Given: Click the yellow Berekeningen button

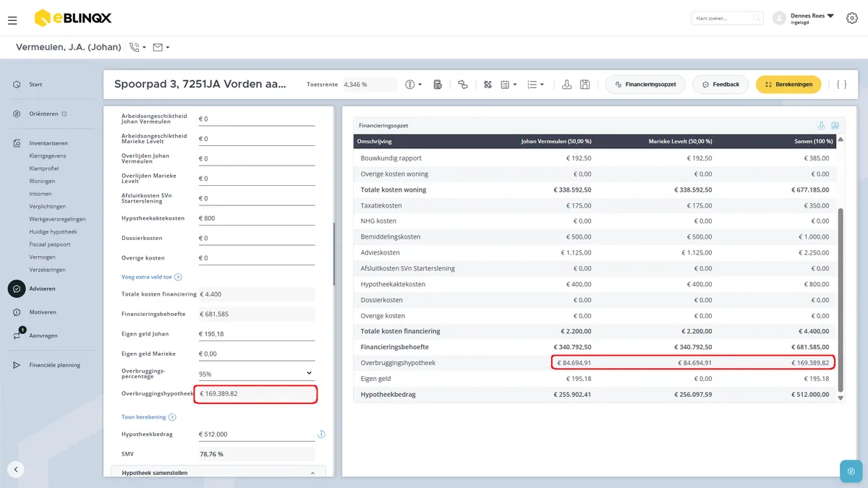Looking at the screenshot, I should click(x=788, y=85).
